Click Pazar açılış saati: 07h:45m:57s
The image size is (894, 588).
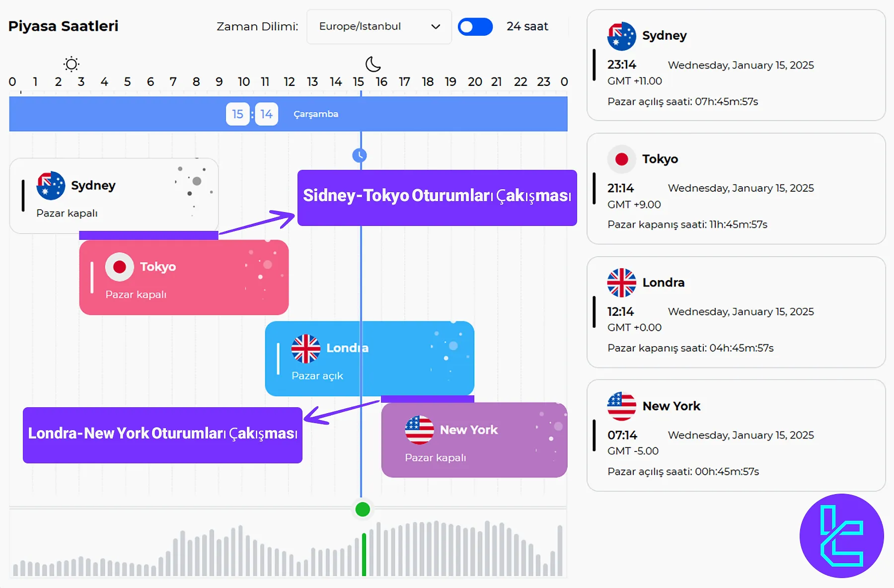click(x=683, y=102)
